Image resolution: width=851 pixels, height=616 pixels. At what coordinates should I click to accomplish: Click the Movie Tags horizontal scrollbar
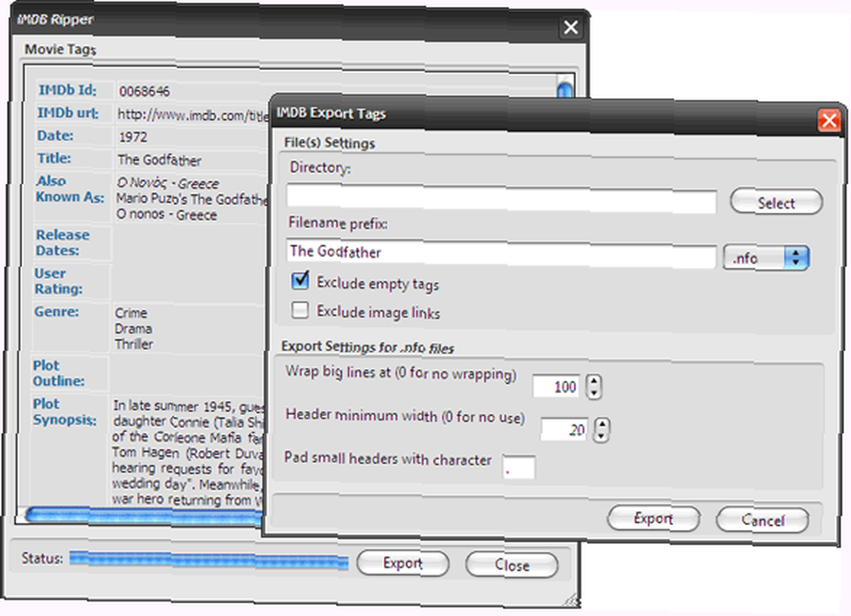point(144,515)
